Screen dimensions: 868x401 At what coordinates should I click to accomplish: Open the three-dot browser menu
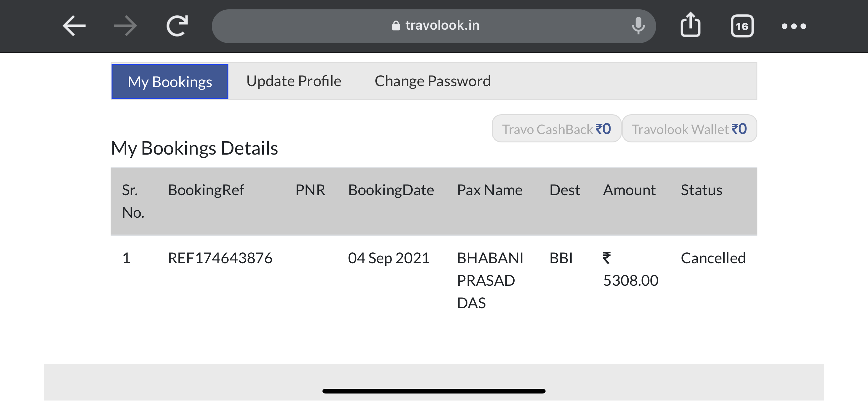pyautogui.click(x=794, y=26)
